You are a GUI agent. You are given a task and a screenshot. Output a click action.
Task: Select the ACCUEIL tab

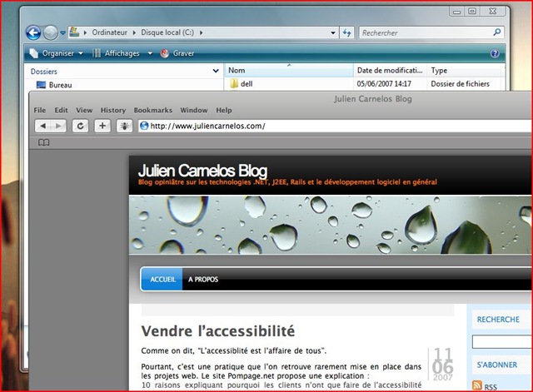(162, 279)
